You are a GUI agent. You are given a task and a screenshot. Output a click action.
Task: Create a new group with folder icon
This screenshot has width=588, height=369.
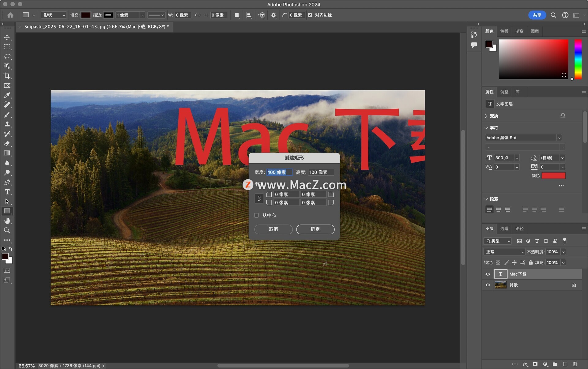(555, 364)
